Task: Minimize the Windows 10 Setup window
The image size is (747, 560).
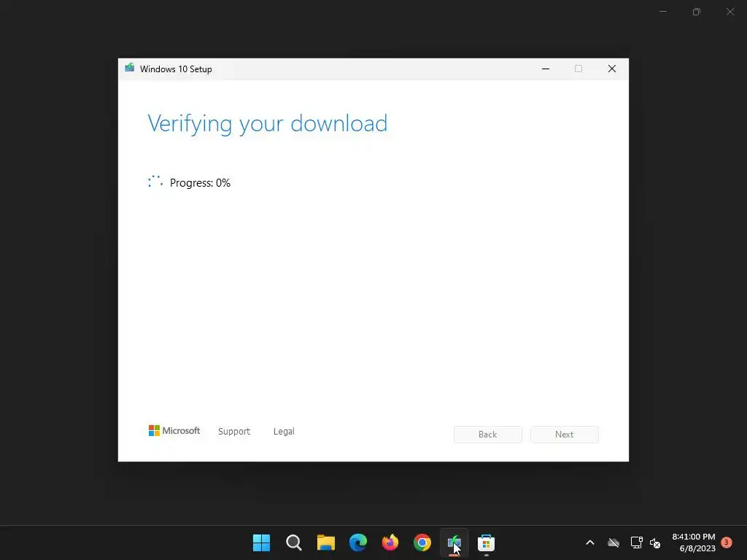Action: 546,69
